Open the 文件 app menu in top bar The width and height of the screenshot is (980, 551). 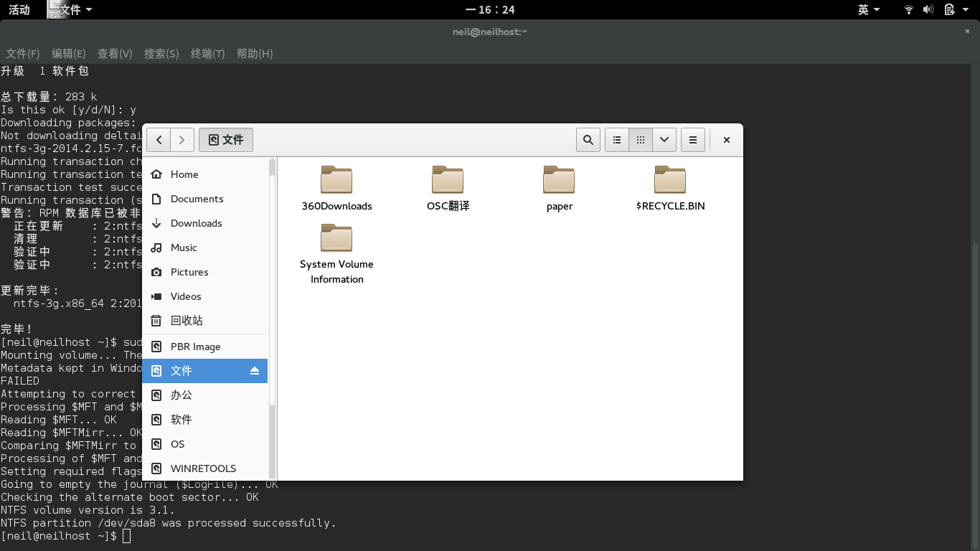click(x=71, y=9)
